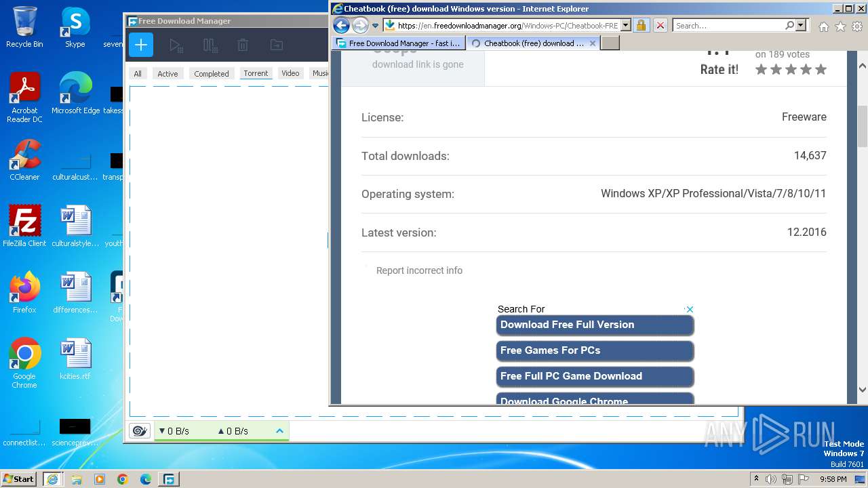The width and height of the screenshot is (868, 488).
Task: Click the Home icon in Internet Explorer
Action: tap(823, 26)
